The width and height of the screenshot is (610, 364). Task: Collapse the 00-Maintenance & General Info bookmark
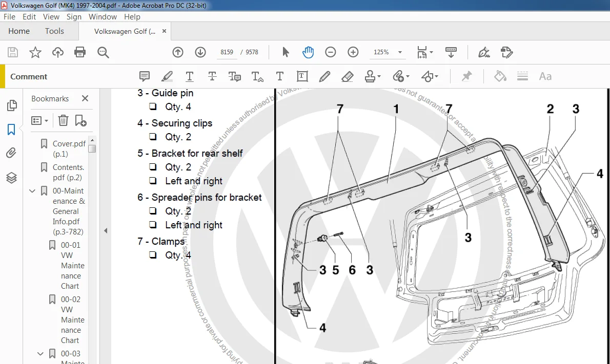[32, 191]
